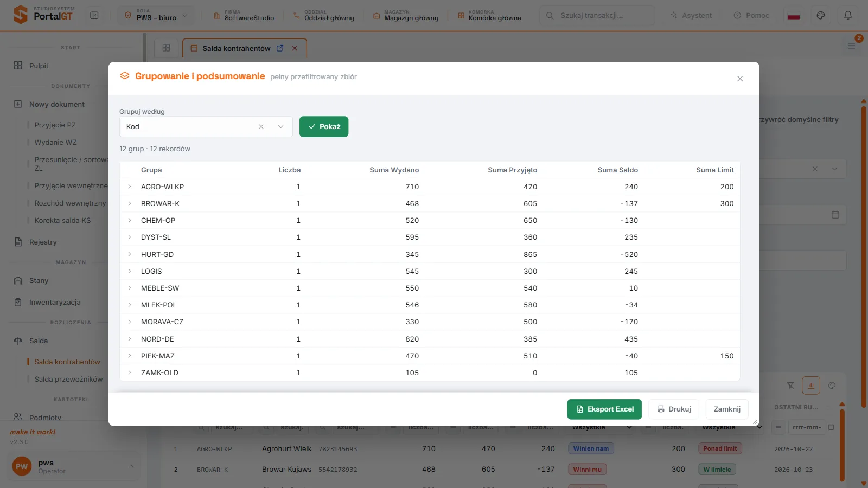
Task: Open the hamburger menu with badge
Action: click(852, 46)
